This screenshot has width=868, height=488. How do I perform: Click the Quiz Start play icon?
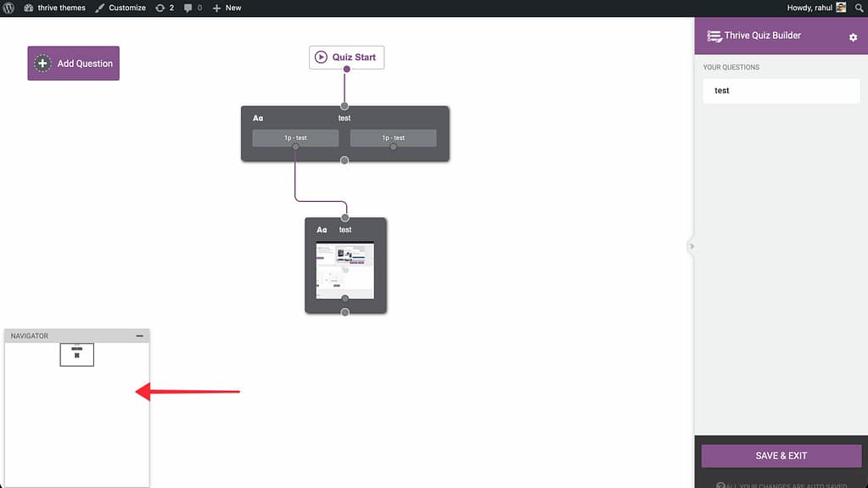click(x=321, y=58)
